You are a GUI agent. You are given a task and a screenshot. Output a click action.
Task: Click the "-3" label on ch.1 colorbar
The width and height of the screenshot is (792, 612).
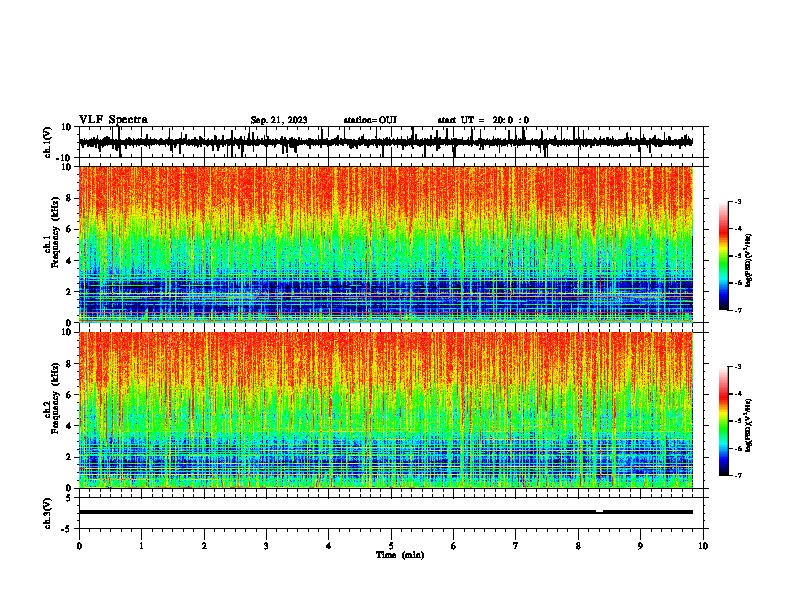click(x=737, y=202)
